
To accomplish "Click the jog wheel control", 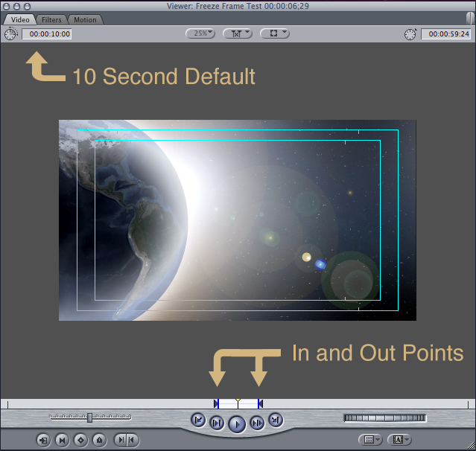I will [385, 418].
